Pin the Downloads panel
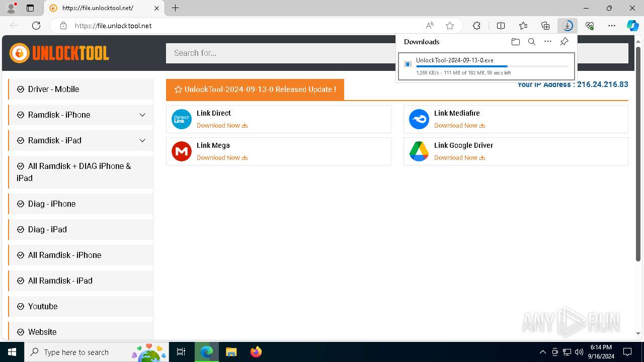Image resolution: width=644 pixels, height=362 pixels. [x=564, y=42]
